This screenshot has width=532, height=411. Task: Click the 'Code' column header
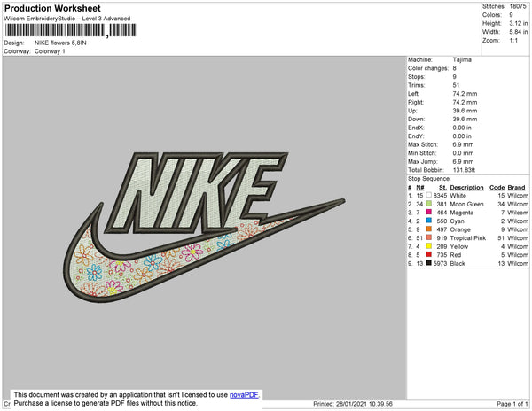pos(497,188)
